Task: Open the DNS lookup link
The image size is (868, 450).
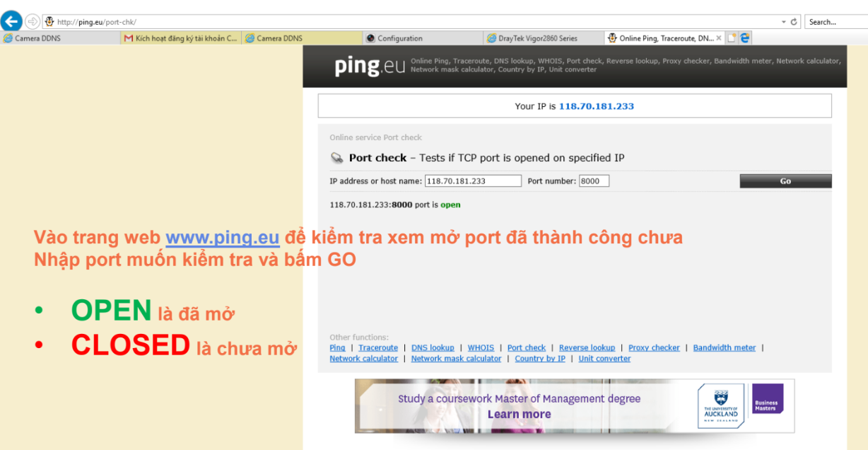Action: 433,348
